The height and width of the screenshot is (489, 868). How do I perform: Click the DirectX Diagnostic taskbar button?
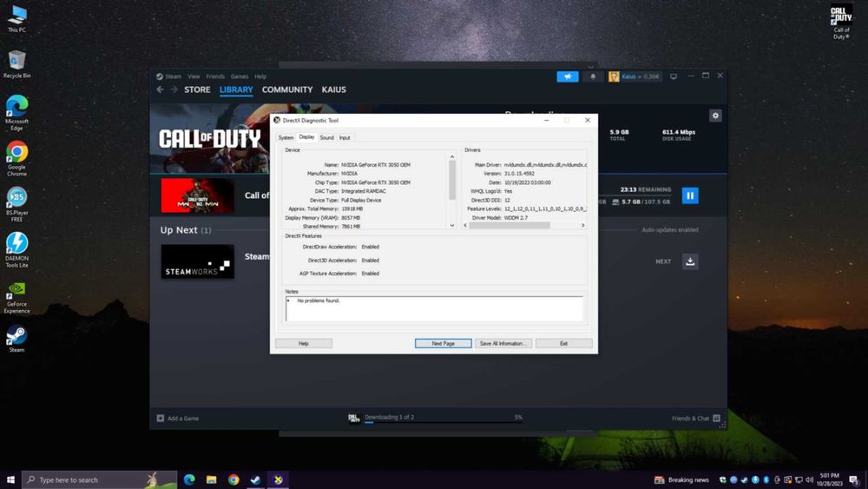click(x=278, y=479)
